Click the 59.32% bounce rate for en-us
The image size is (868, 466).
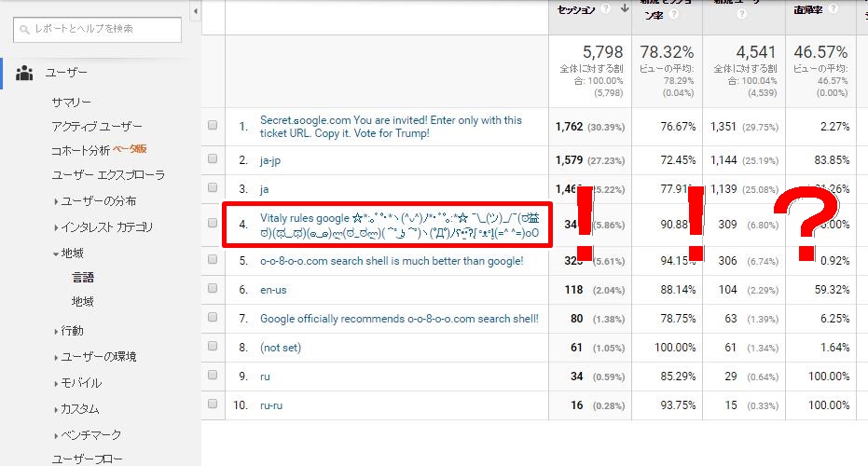coord(832,290)
